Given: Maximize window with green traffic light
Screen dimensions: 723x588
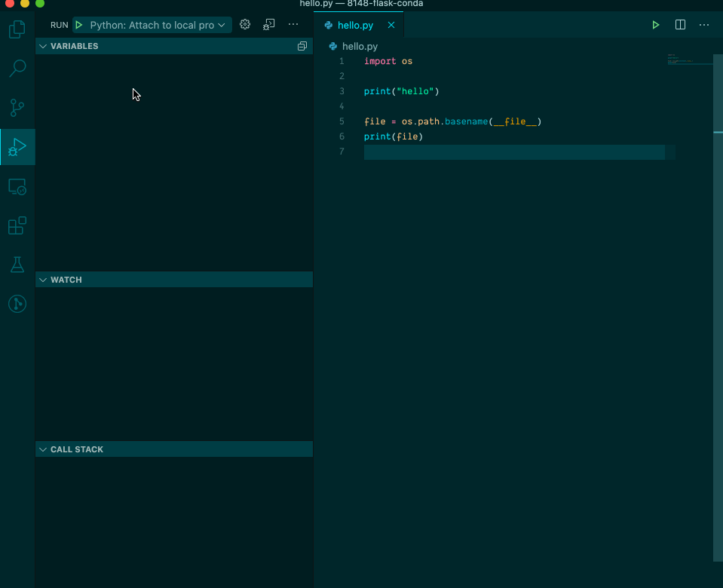Looking at the screenshot, I should click(x=40, y=3).
